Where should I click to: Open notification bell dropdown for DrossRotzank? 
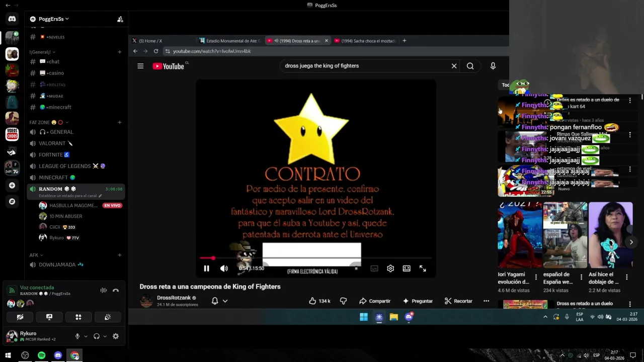pyautogui.click(x=219, y=301)
